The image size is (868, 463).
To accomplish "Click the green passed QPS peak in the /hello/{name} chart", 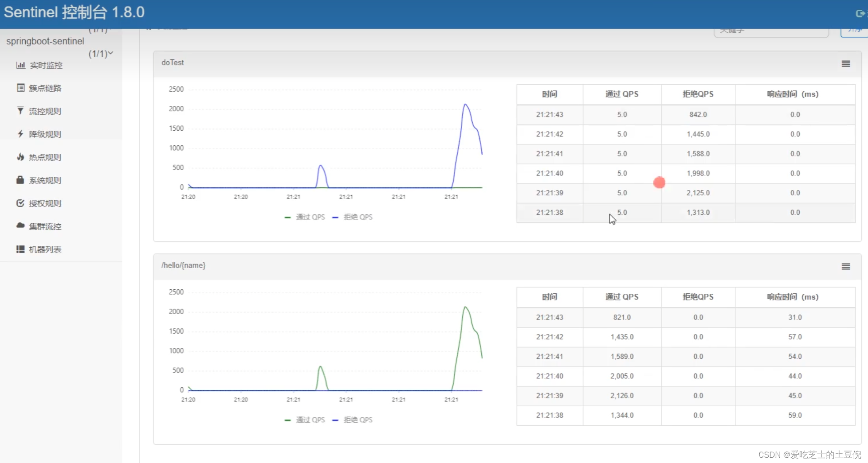I will pos(465,307).
